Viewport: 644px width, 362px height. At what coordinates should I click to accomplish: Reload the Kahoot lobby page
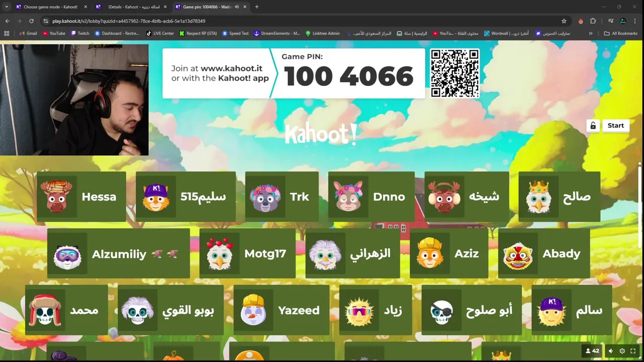(31, 21)
